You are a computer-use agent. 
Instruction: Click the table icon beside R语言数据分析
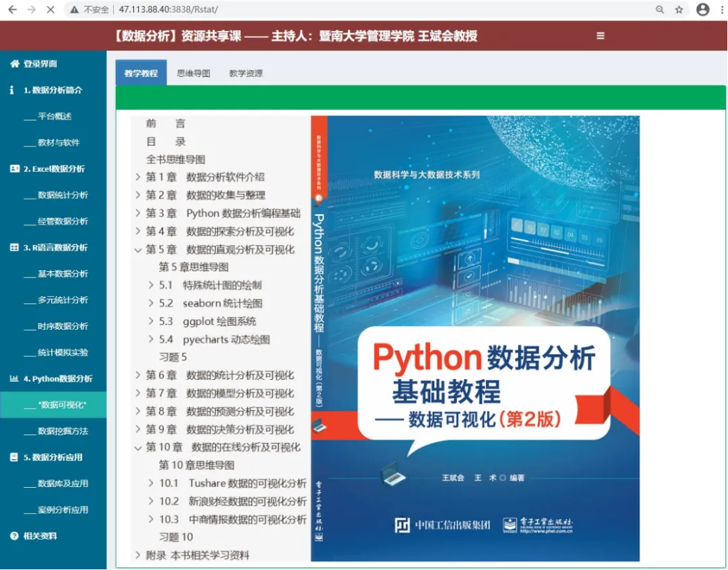coord(14,247)
